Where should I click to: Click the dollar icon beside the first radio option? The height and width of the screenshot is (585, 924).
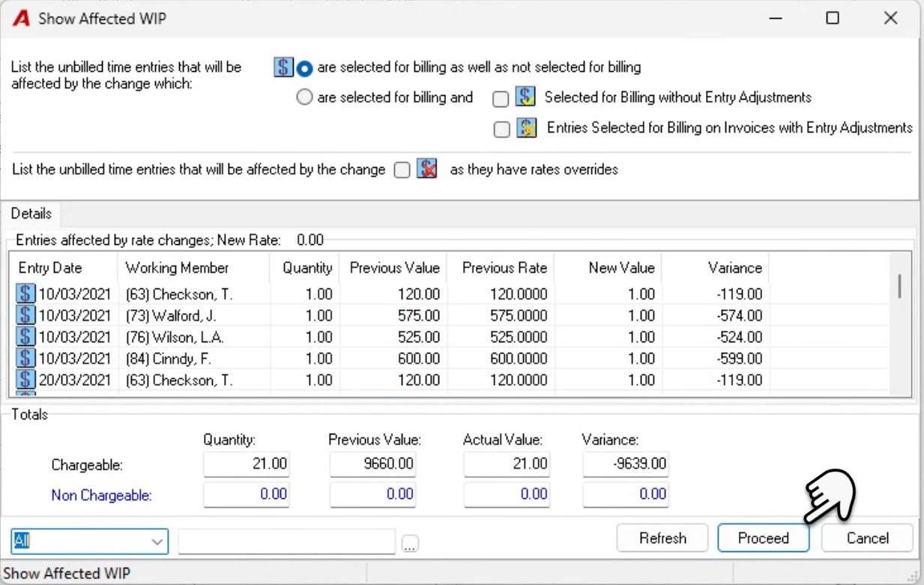(283, 67)
